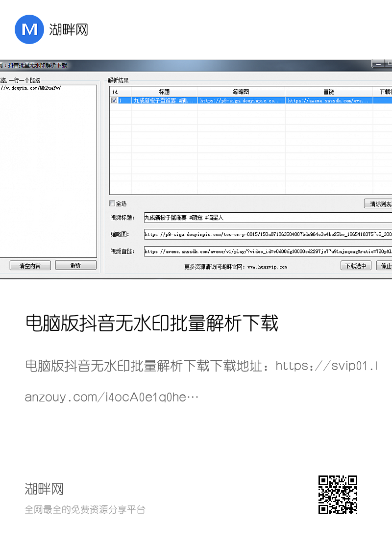Click the blue M logo of 湖畔网

coord(29,29)
